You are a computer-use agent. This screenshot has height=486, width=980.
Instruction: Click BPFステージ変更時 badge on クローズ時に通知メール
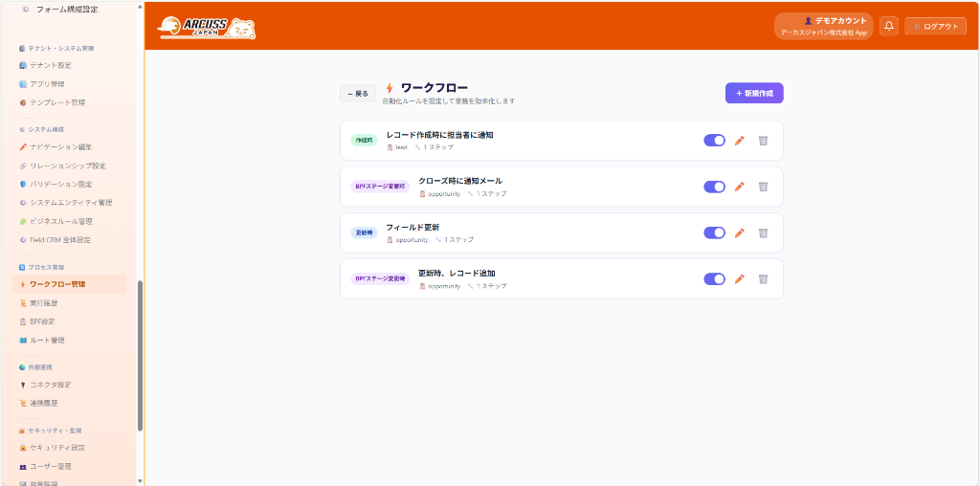coord(380,187)
